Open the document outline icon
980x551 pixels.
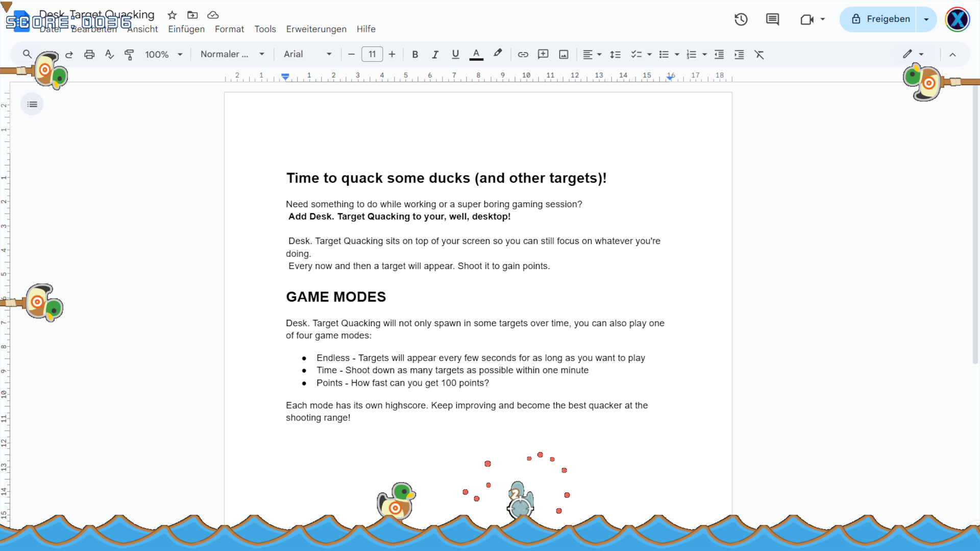32,104
